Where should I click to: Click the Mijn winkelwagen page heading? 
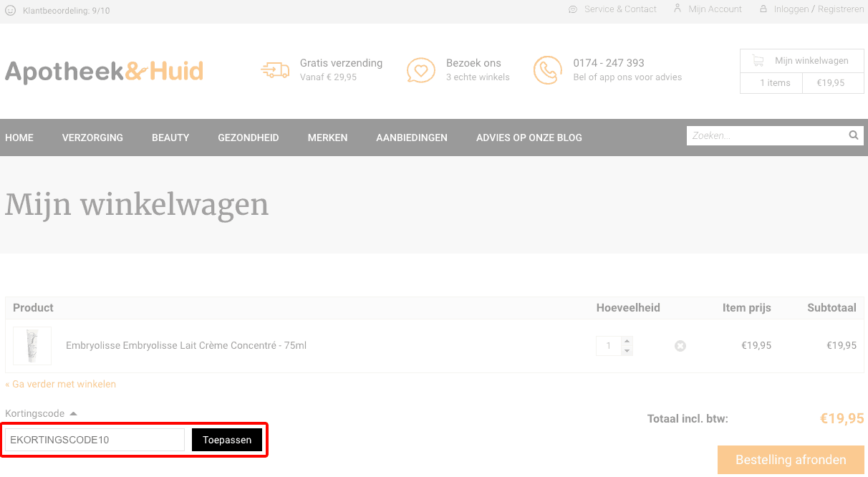click(x=137, y=205)
